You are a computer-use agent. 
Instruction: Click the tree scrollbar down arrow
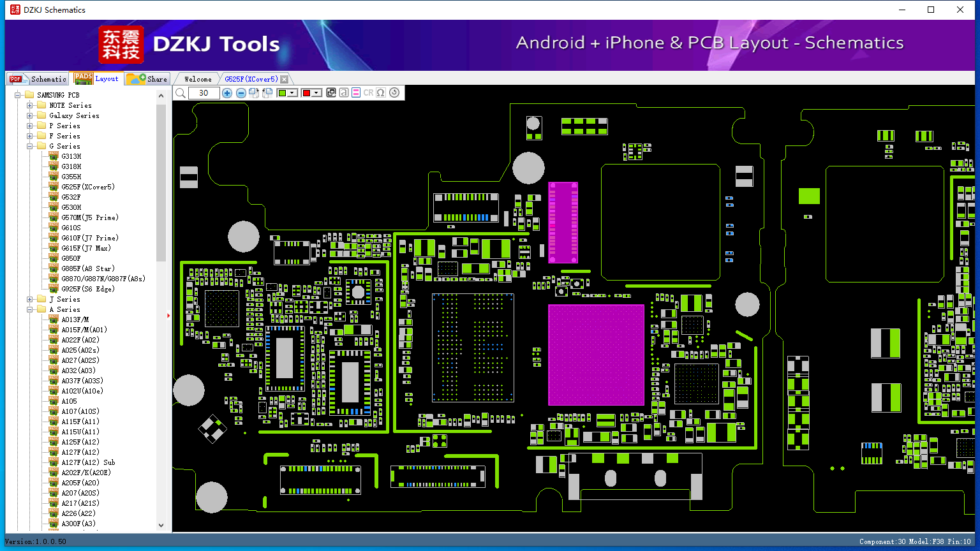coord(161,525)
